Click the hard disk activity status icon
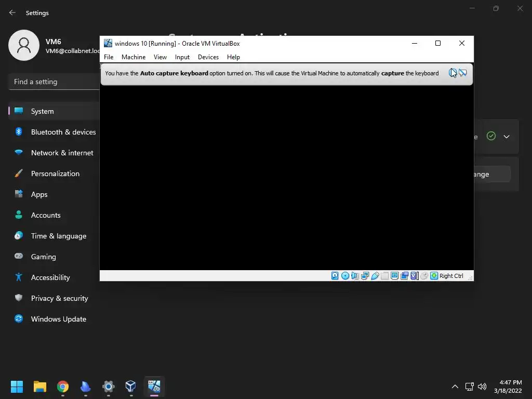Screen dimensions: 532x399 (x=335, y=276)
